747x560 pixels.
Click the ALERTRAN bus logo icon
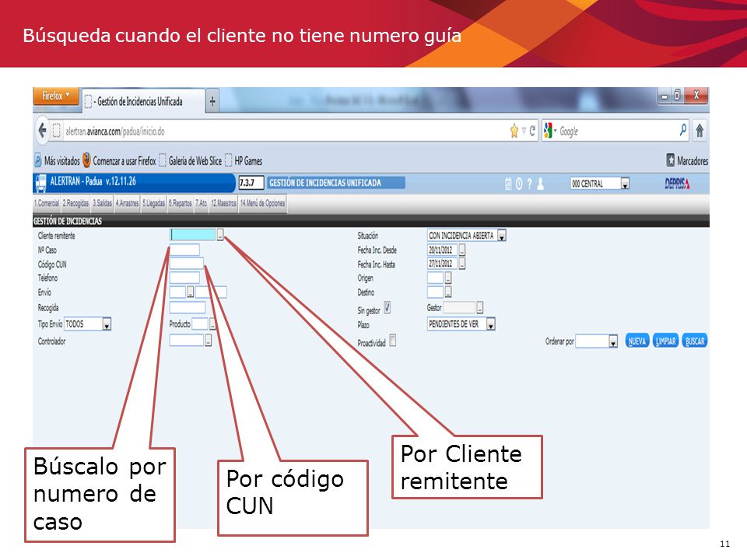point(41,183)
